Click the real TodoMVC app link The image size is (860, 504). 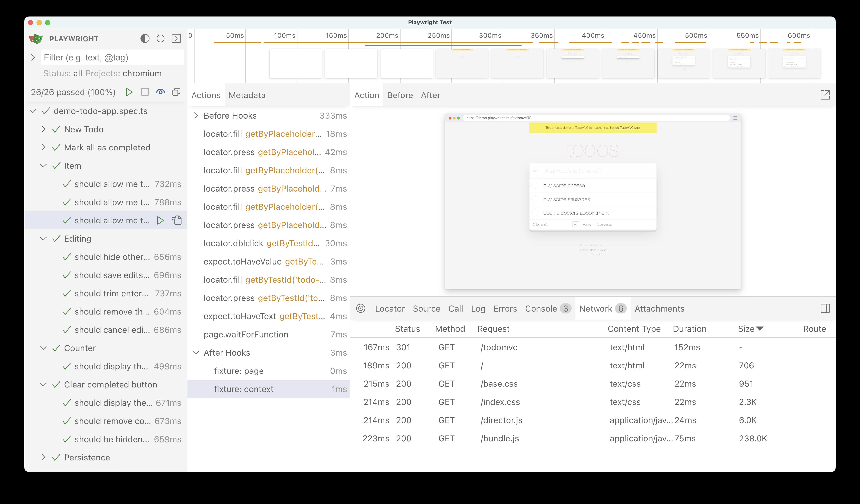pyautogui.click(x=627, y=127)
